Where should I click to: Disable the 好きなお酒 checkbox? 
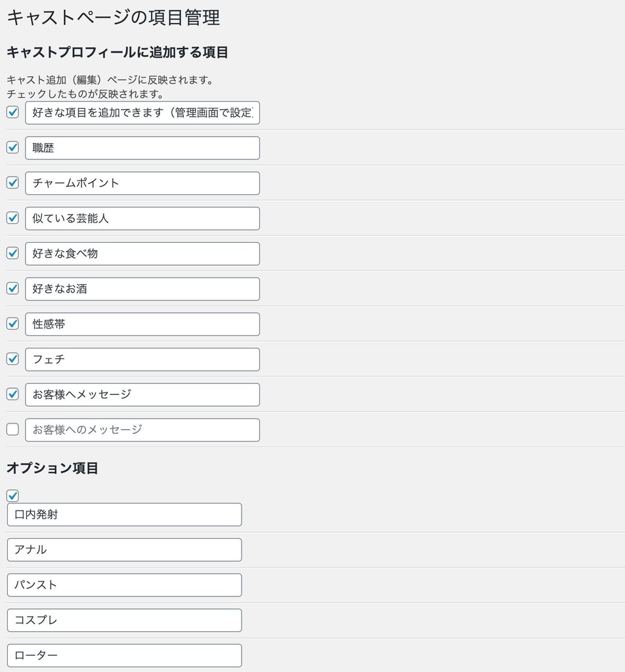click(12, 288)
